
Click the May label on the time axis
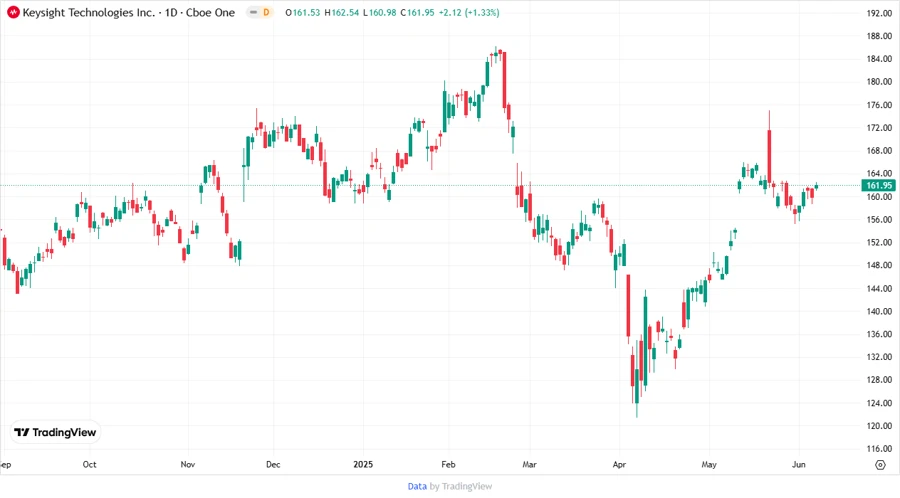pos(709,464)
